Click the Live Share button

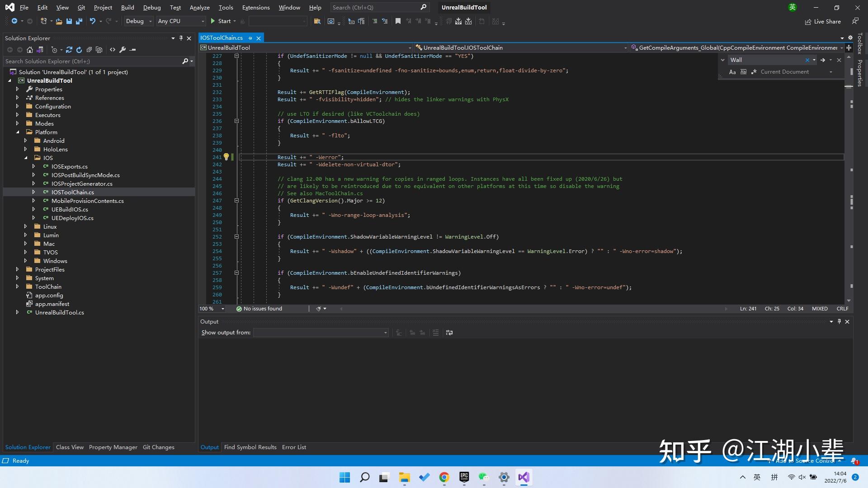coord(823,21)
